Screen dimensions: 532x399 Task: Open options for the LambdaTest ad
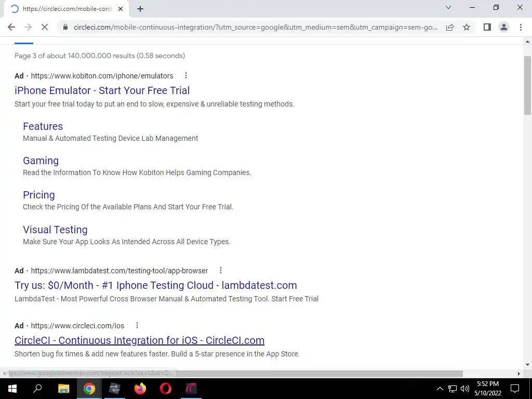[220, 270]
